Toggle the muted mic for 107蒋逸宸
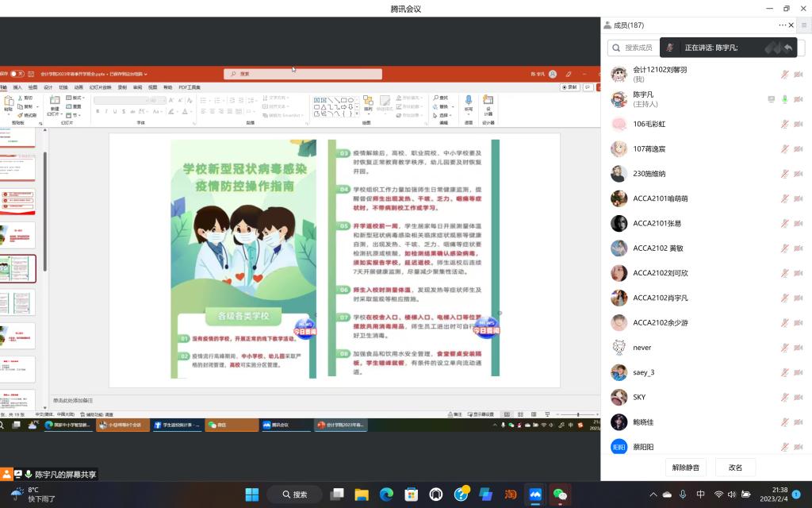This screenshot has width=812, height=508. point(784,148)
